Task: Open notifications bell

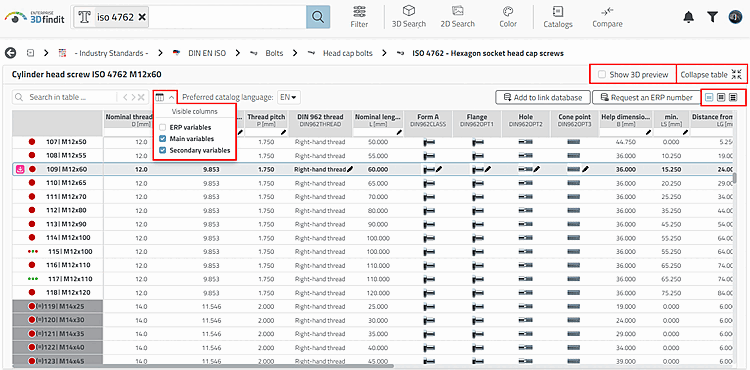Action: pos(688,17)
